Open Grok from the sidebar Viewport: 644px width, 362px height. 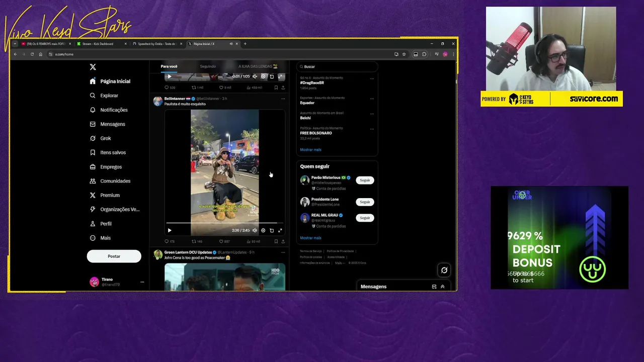[x=100, y=138]
